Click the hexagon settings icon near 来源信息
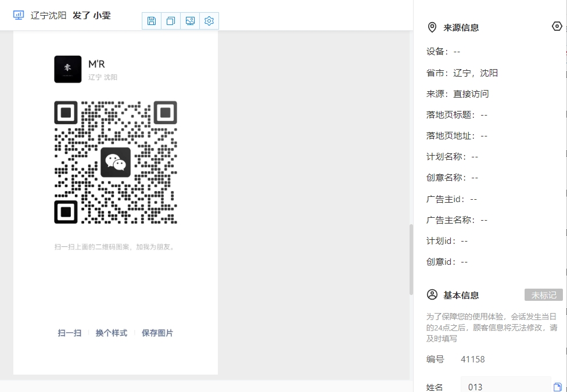Screen dimensions: 567x392 point(557,26)
